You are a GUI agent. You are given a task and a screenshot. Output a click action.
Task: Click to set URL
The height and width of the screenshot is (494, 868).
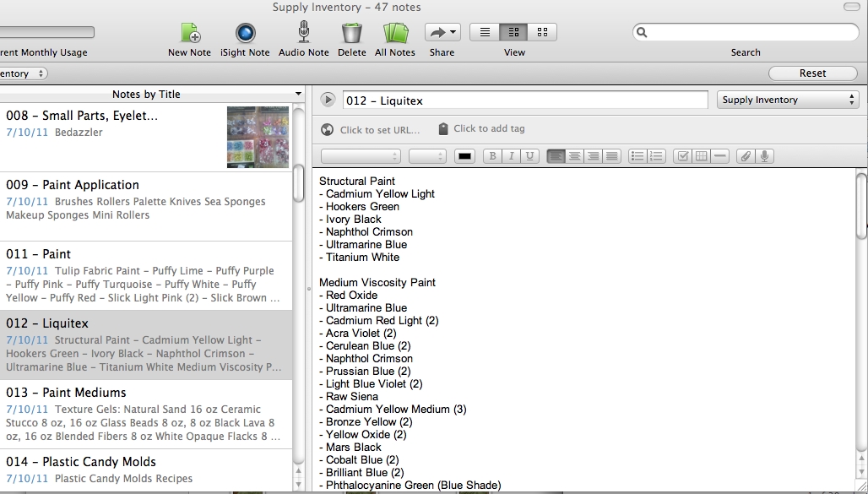pyautogui.click(x=380, y=130)
